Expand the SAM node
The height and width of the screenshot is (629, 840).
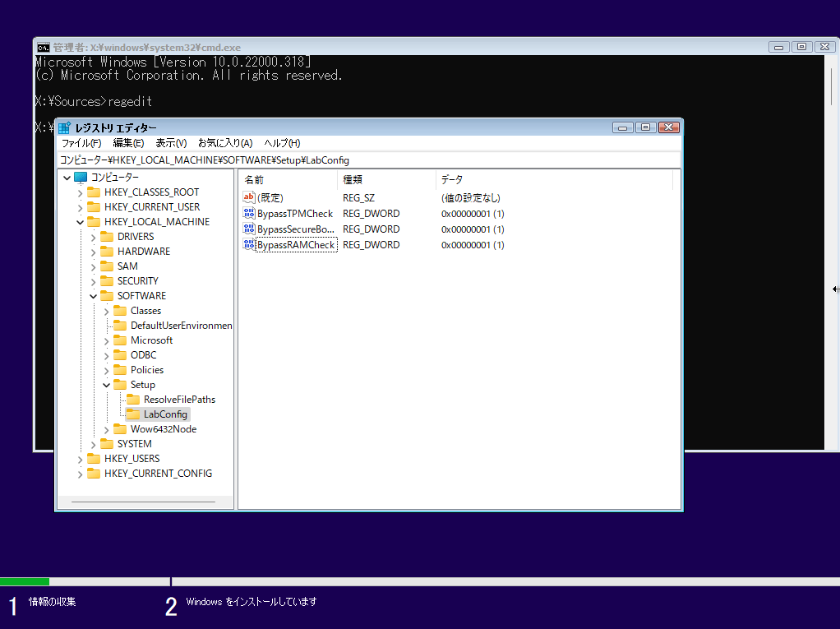pos(93,267)
